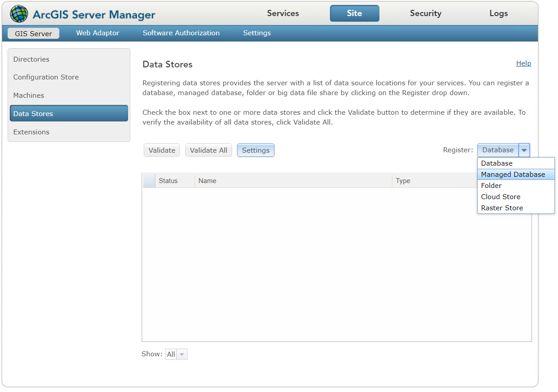This screenshot has width=558, height=392.
Task: Navigate to Directories in the sidebar
Action: (31, 59)
